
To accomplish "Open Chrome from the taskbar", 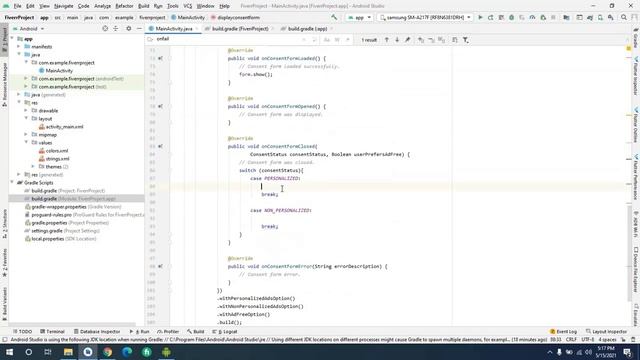I will click(x=107, y=352).
